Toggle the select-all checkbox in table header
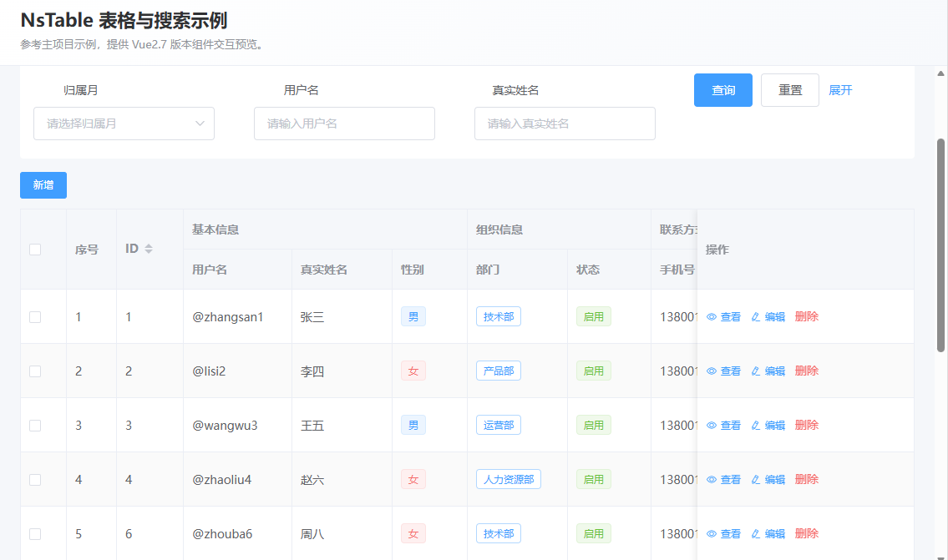The height and width of the screenshot is (560, 948). 35,250
